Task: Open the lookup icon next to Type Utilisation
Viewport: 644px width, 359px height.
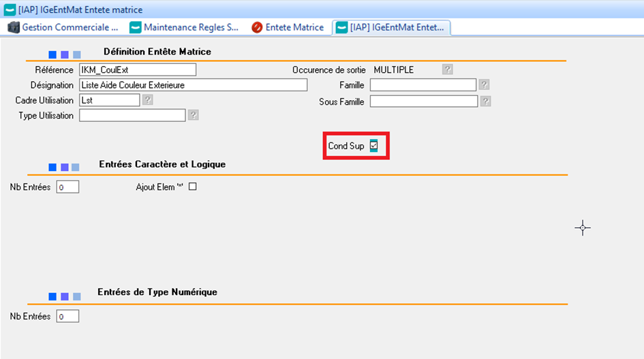Action: click(194, 116)
